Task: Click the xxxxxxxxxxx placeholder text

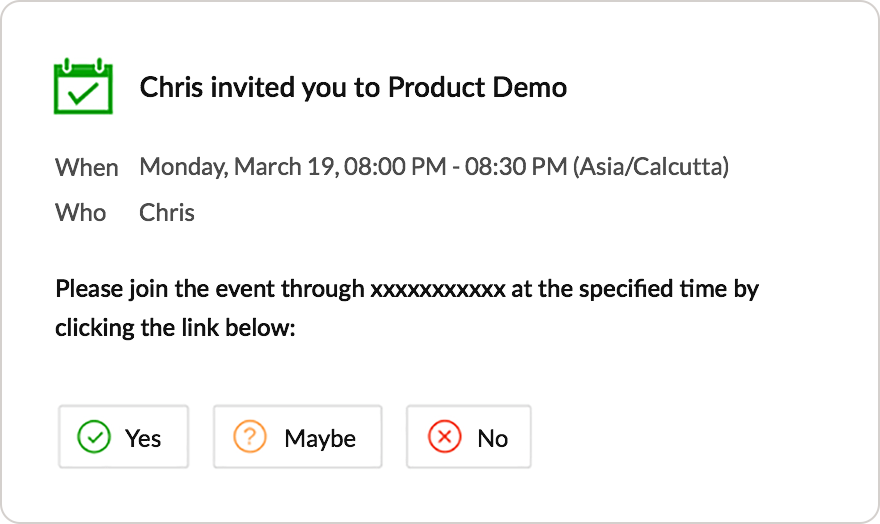Action: tap(437, 290)
